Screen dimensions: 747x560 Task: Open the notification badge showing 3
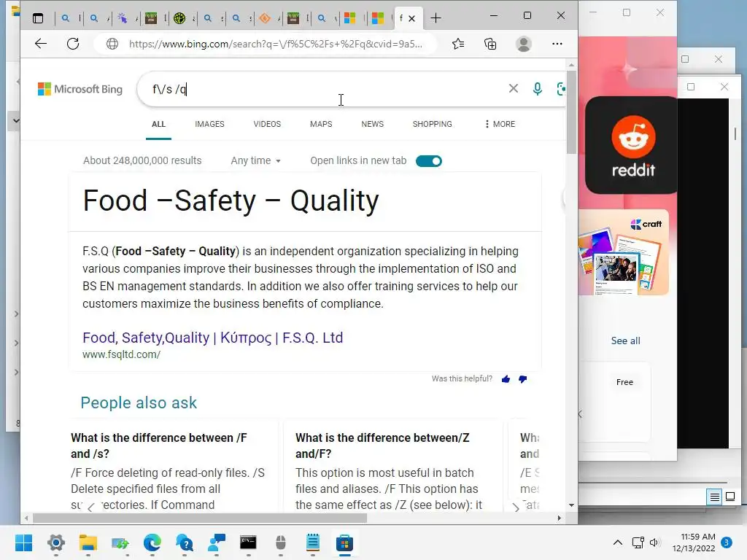[727, 542]
